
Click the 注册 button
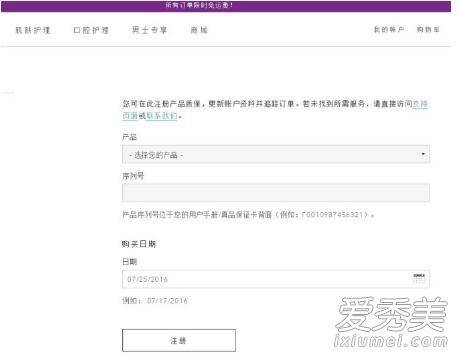pyautogui.click(x=179, y=340)
